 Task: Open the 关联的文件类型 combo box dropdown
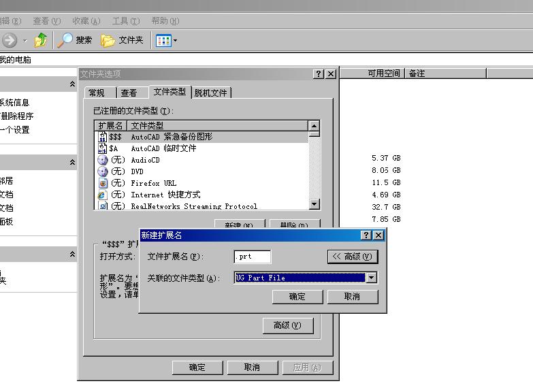(372, 278)
